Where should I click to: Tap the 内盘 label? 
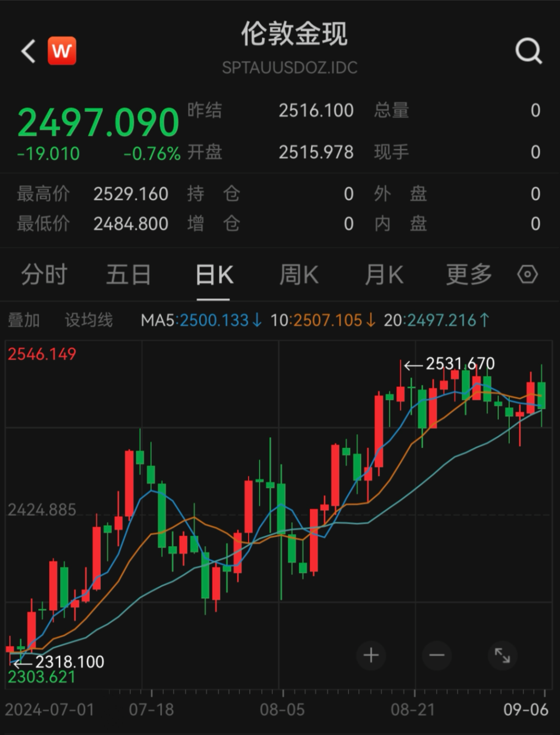(x=401, y=224)
